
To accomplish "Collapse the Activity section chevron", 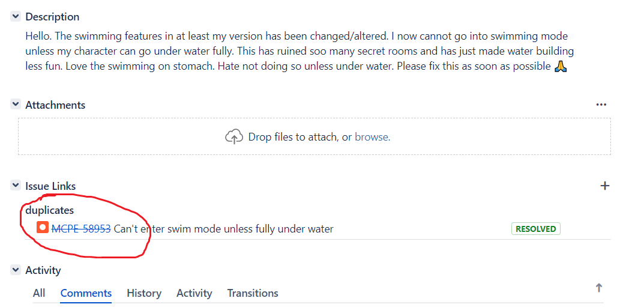I will point(16,270).
